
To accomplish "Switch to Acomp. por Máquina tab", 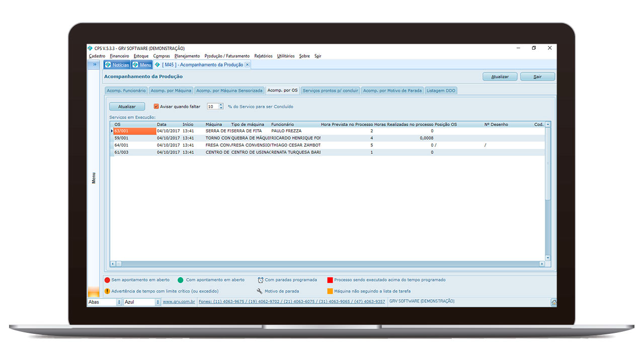I will click(171, 90).
